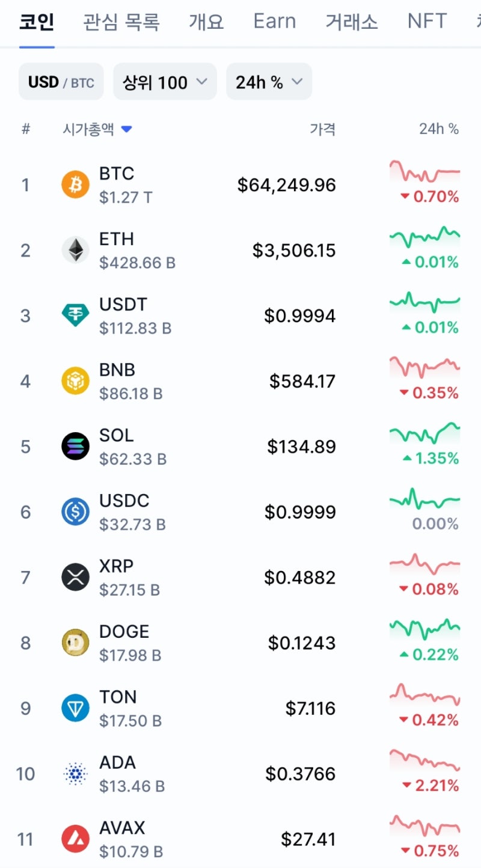Screen dimensions: 481x868
Task: Tap the Toncoin logo icon
Action: [x=75, y=709]
